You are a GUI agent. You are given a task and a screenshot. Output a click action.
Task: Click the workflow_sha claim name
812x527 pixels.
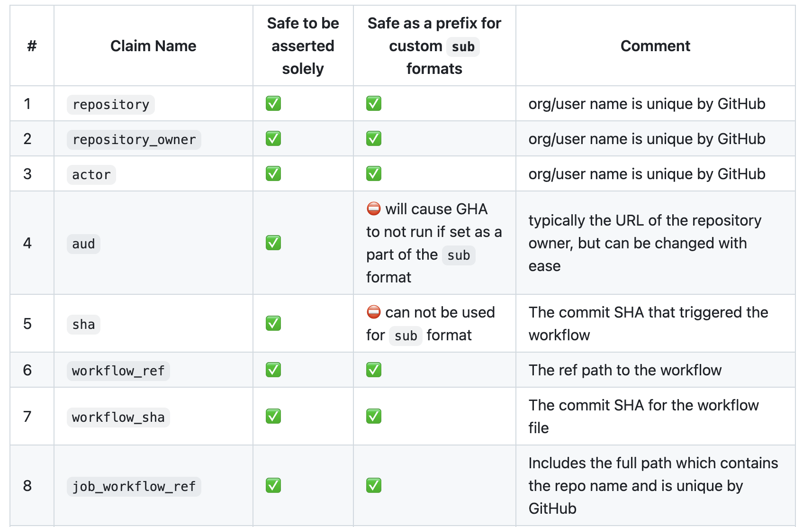(118, 417)
